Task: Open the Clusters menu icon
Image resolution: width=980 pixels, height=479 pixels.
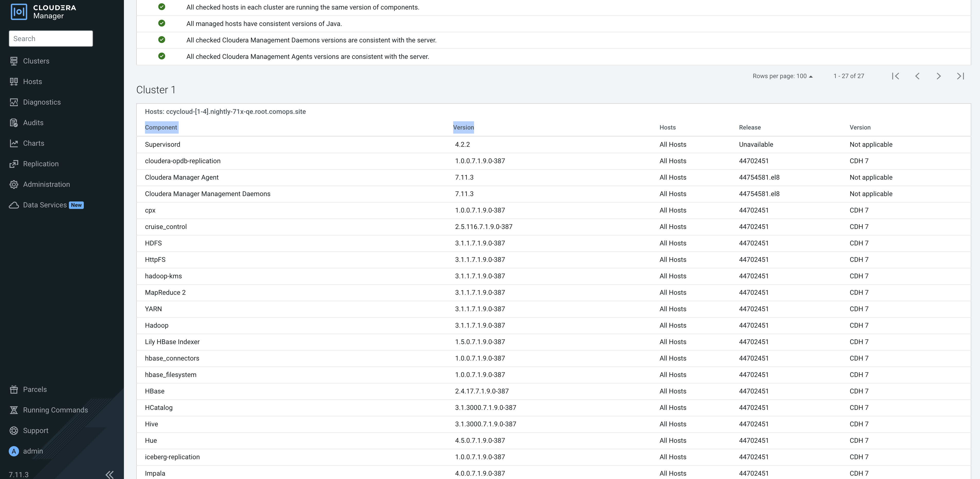Action: (x=14, y=61)
